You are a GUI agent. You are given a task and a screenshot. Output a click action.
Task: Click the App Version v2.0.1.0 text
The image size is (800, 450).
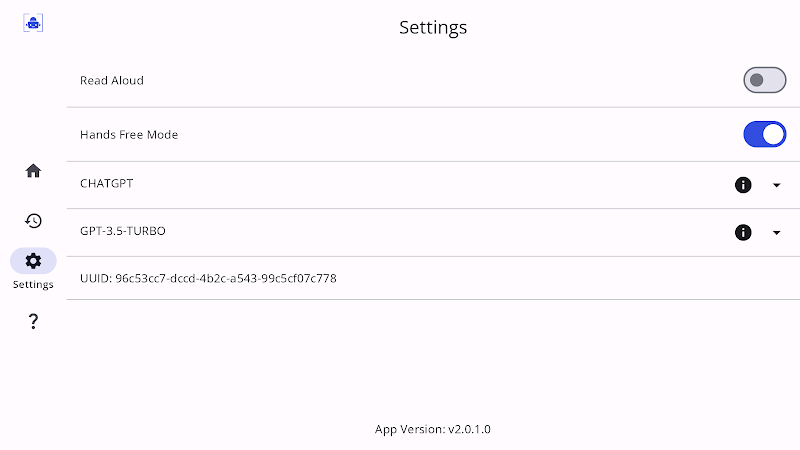click(433, 429)
